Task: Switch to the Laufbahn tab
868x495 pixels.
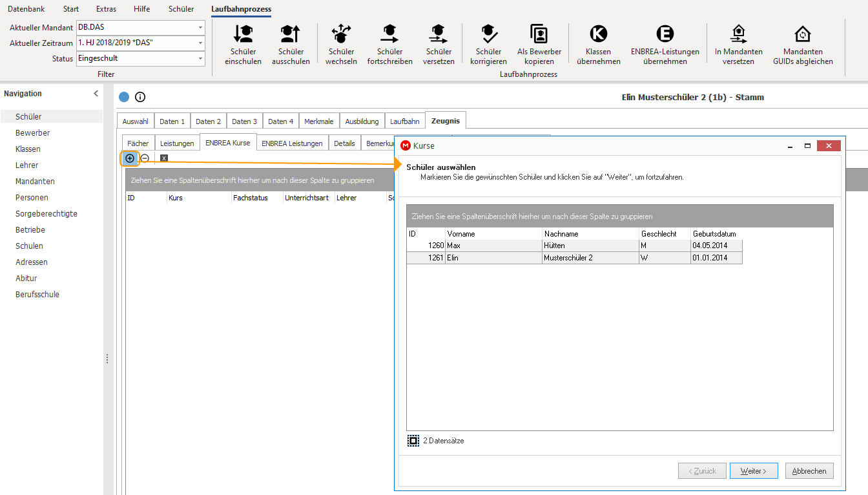Action: (x=404, y=121)
